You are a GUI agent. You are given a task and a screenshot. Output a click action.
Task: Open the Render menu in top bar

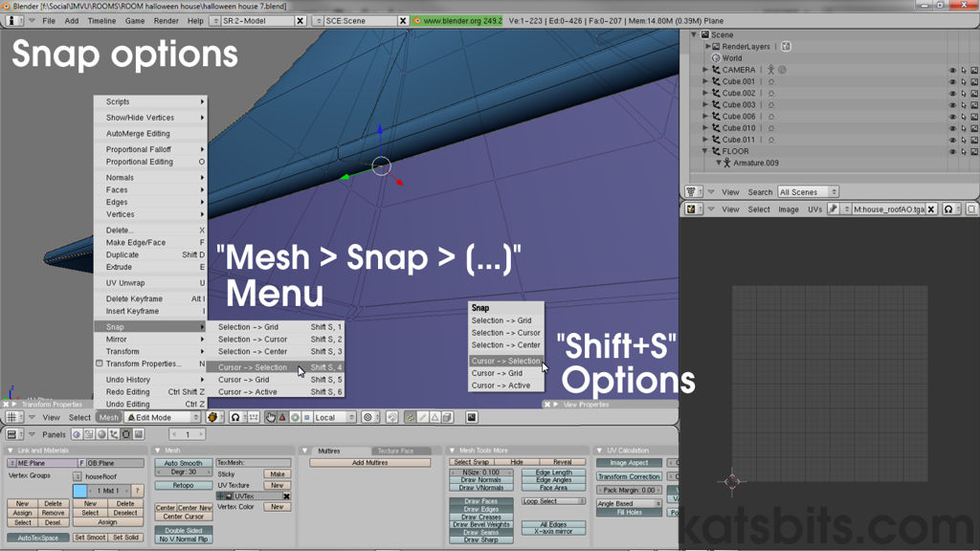tap(167, 21)
